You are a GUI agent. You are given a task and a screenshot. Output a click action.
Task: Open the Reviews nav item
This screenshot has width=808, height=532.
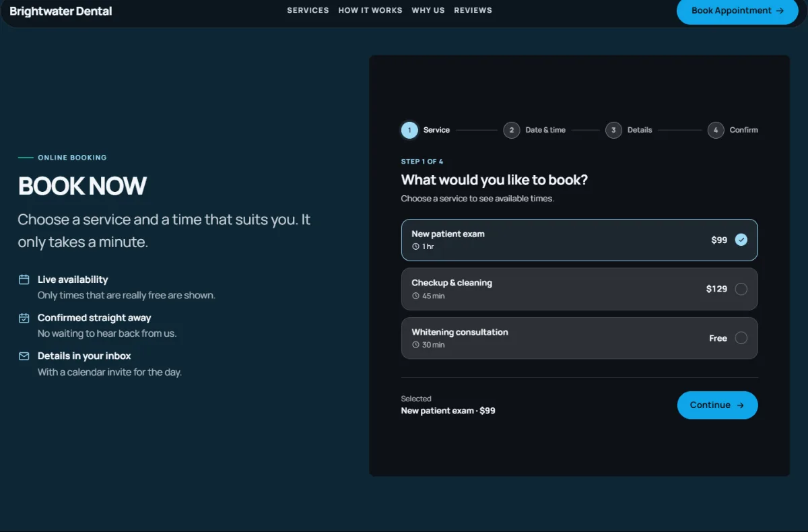tap(473, 10)
